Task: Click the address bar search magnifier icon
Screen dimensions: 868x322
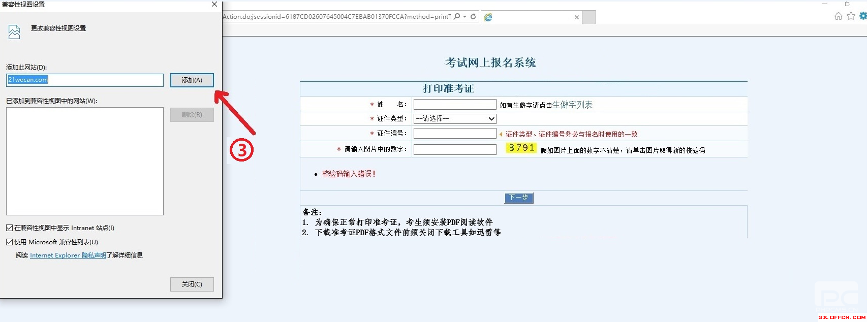Action: (x=457, y=16)
